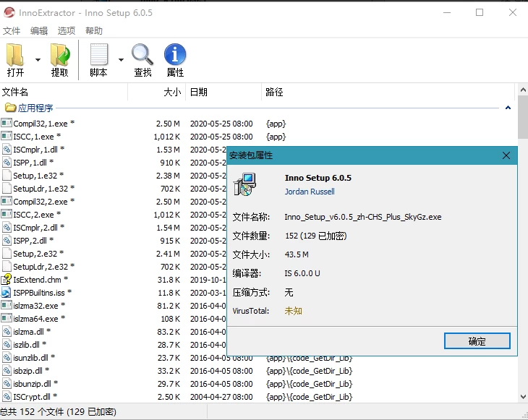
Task: Click the Properties (属性) info icon
Action: pos(175,55)
